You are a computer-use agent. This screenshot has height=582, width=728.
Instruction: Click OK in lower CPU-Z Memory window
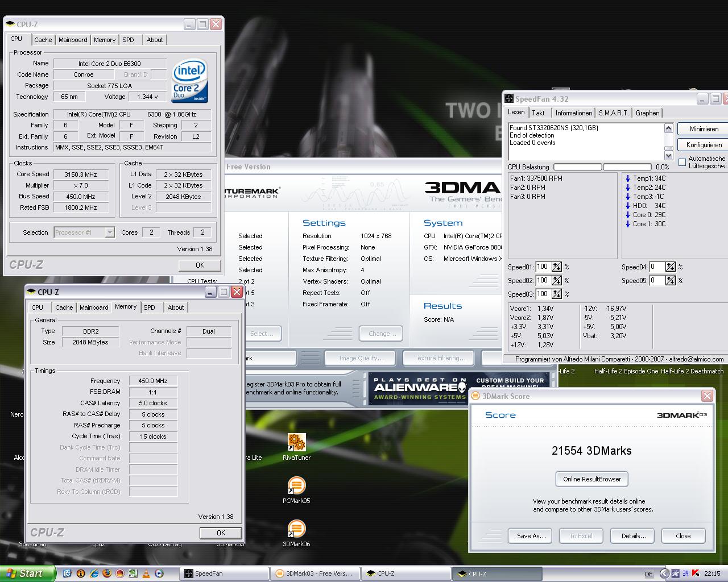(221, 533)
